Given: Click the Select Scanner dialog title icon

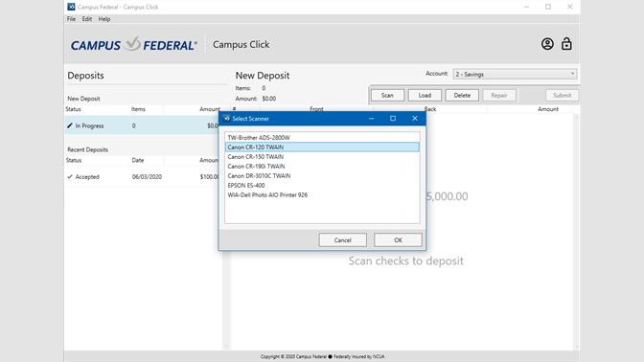Looking at the screenshot, I should [226, 118].
